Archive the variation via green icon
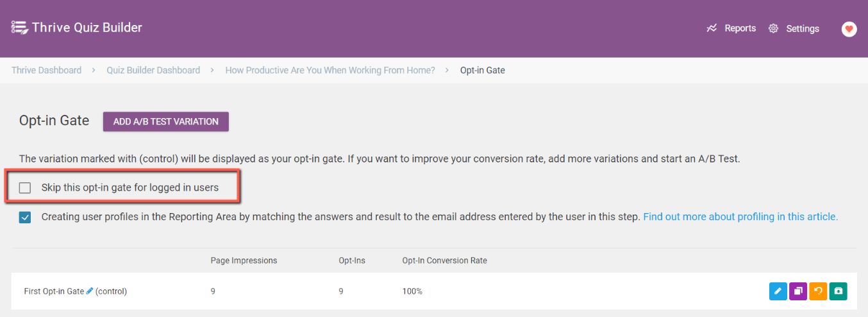The image size is (868, 317). pos(838,291)
